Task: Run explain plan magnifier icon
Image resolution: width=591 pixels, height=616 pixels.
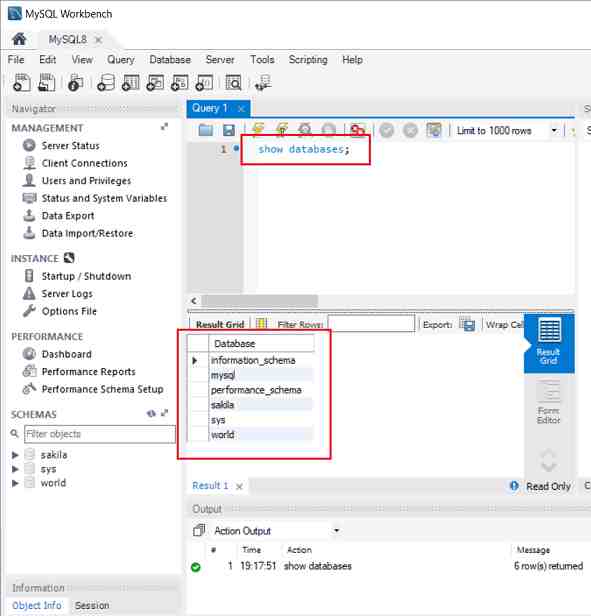Action: (x=305, y=129)
